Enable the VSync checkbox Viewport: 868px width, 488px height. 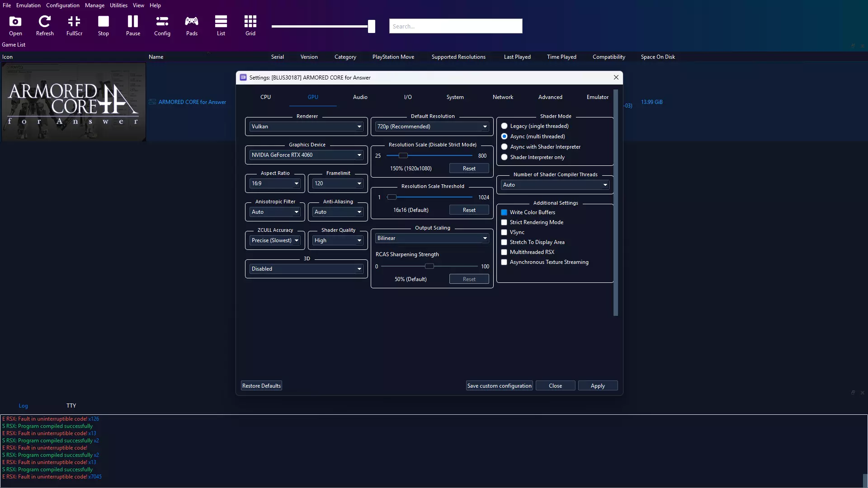pyautogui.click(x=504, y=232)
